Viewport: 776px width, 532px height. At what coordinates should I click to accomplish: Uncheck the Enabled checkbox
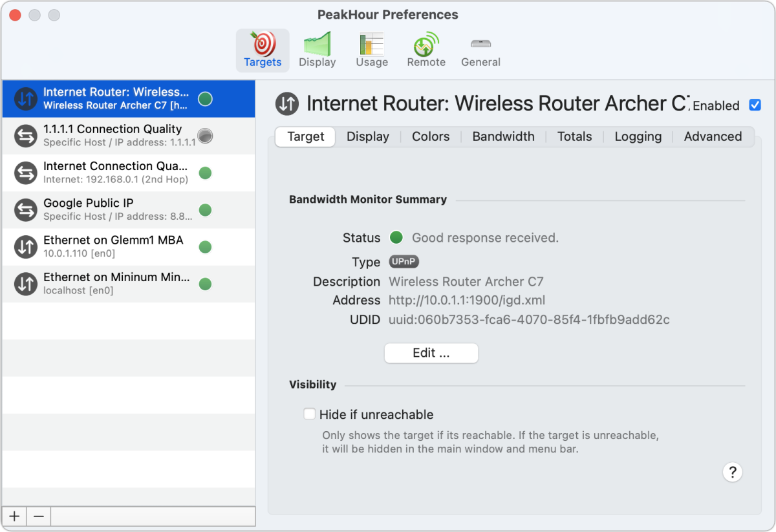pos(755,105)
